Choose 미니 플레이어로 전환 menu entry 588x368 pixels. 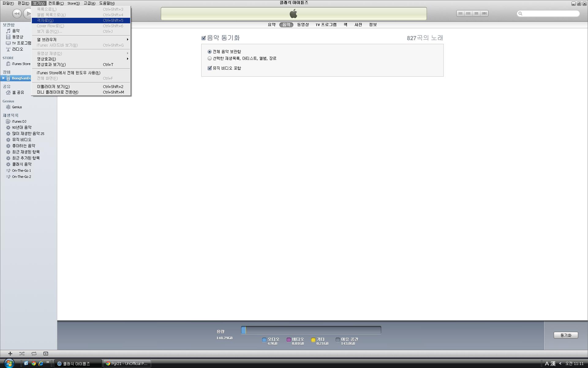[x=81, y=92]
